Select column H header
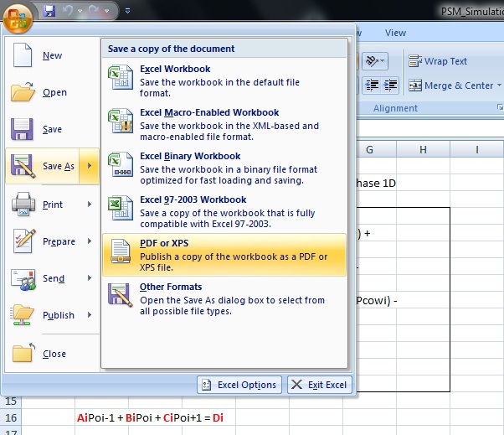Screen dimensions: 504x435 pyautogui.click(x=423, y=150)
